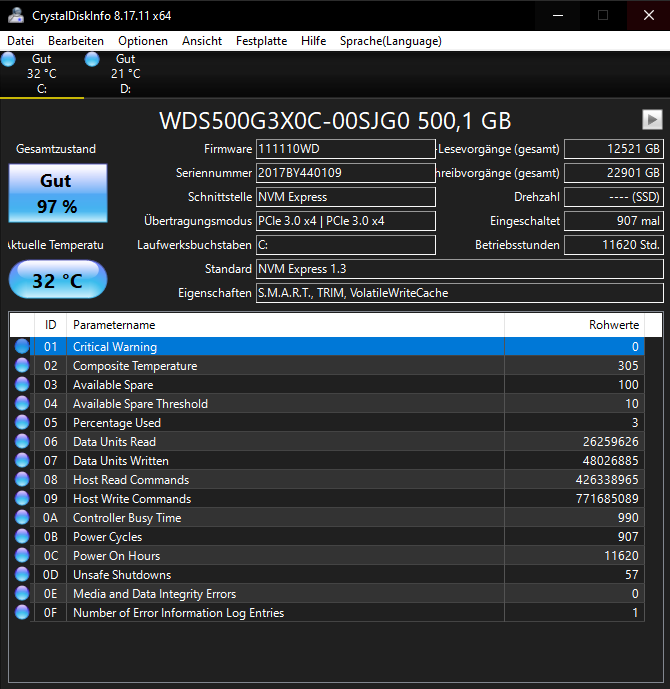
Task: Click status orb of Power Cycles row
Action: point(22,536)
